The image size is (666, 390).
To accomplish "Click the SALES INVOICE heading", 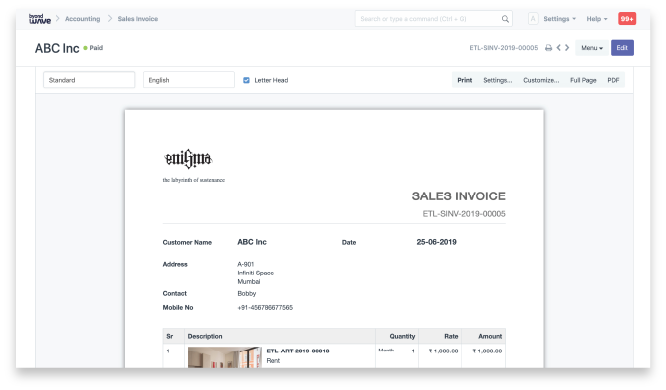I will (459, 196).
